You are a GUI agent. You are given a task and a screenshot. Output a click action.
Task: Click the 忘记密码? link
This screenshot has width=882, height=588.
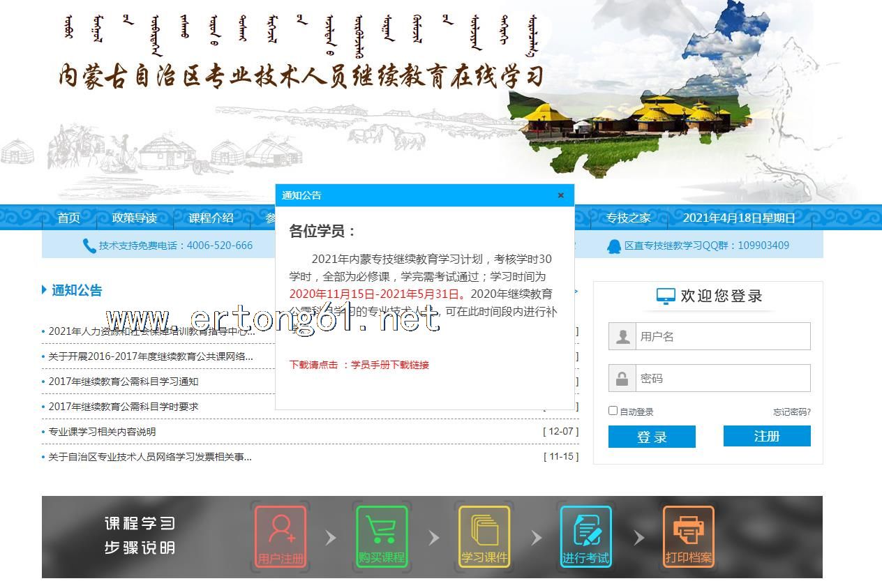[791, 412]
